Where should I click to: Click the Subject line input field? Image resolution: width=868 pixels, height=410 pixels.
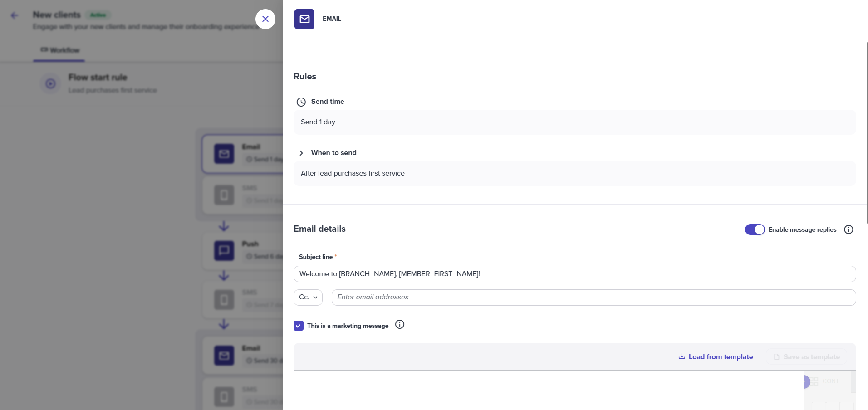(574, 274)
